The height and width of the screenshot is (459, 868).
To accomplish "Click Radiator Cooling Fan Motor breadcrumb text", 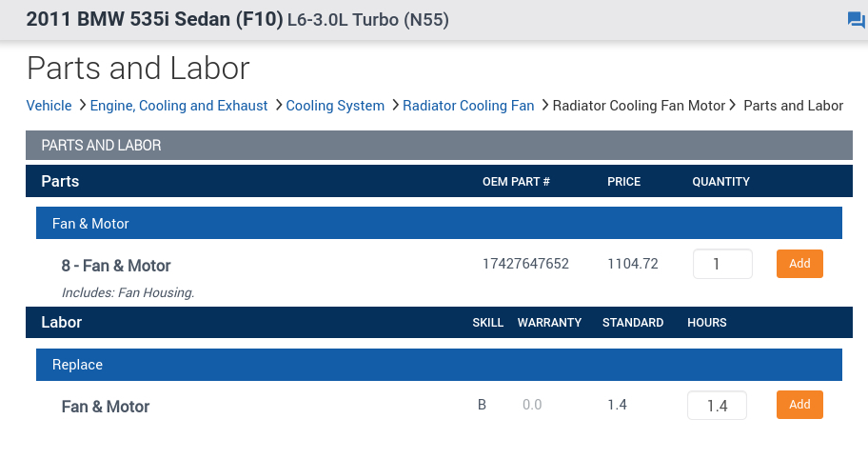I will [x=639, y=106].
